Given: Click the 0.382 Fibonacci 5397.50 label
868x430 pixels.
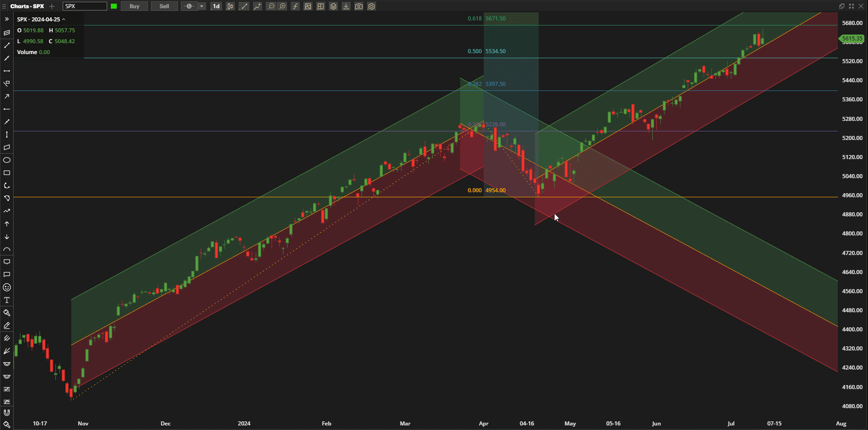Looking at the screenshot, I should pos(486,84).
